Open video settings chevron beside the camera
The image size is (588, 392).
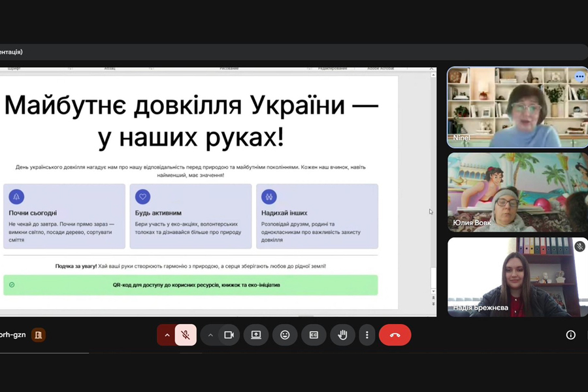[x=210, y=335]
